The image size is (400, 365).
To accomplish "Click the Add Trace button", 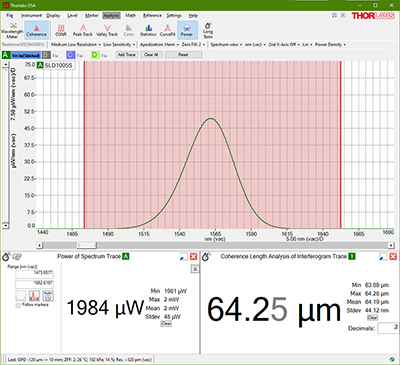I will (127, 55).
